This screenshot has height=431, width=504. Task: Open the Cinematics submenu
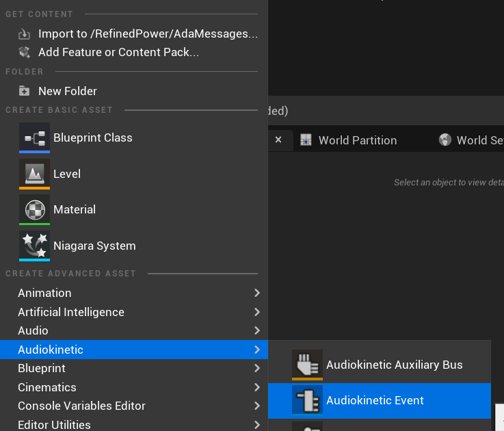tap(134, 387)
